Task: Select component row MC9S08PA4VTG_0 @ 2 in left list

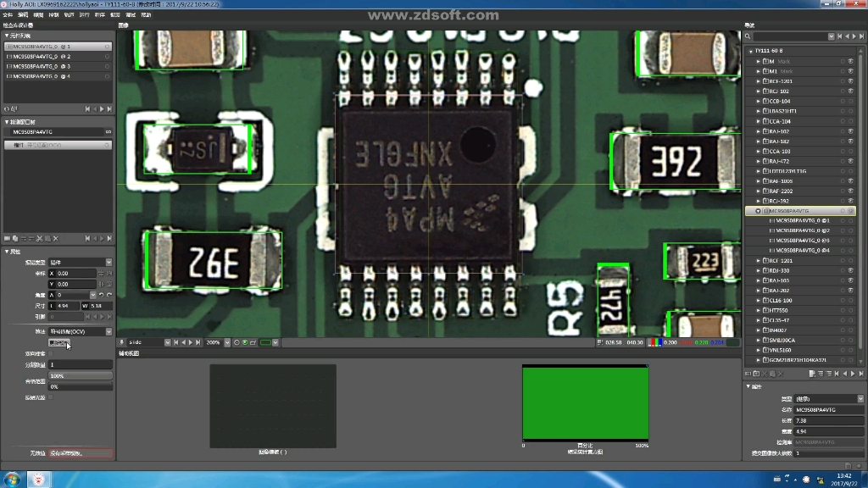Action: [x=58, y=57]
